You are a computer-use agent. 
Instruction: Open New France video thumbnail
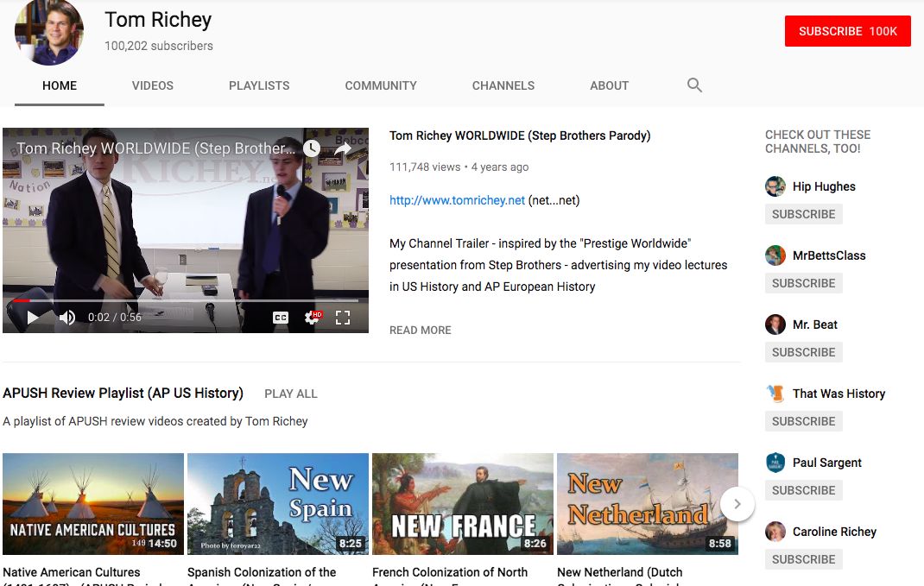463,504
